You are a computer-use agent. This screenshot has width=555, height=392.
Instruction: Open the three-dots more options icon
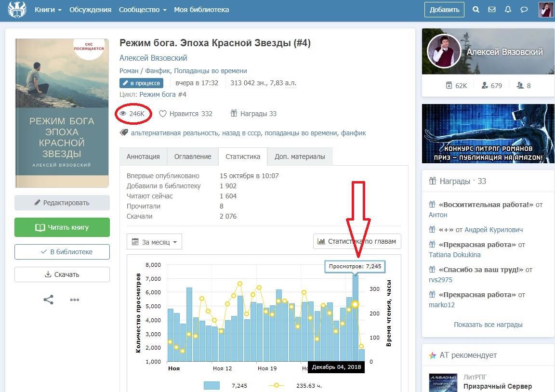[74, 300]
